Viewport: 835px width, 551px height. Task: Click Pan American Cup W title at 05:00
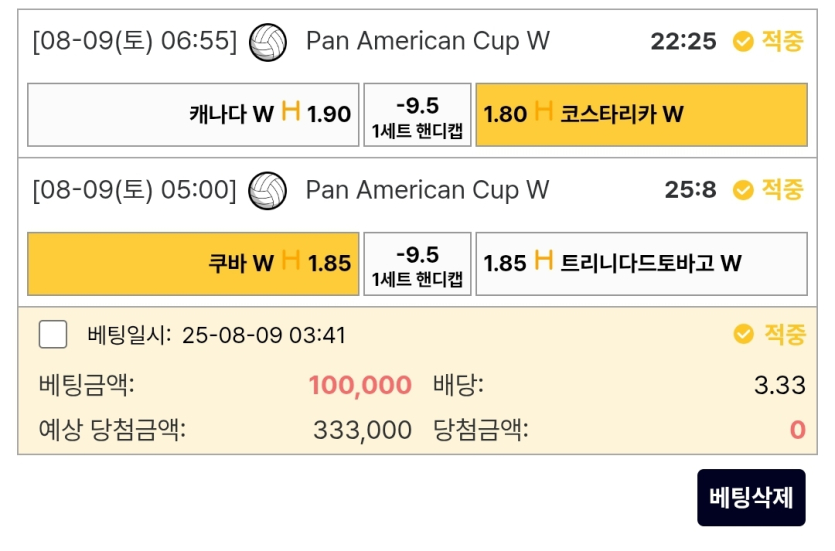tap(427, 190)
